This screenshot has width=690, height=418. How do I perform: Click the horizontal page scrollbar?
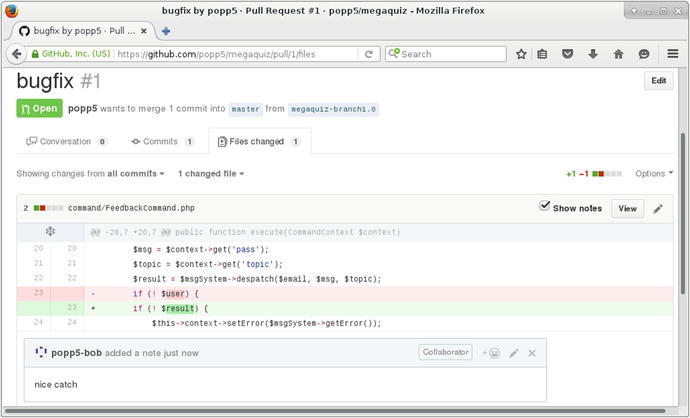click(334, 412)
